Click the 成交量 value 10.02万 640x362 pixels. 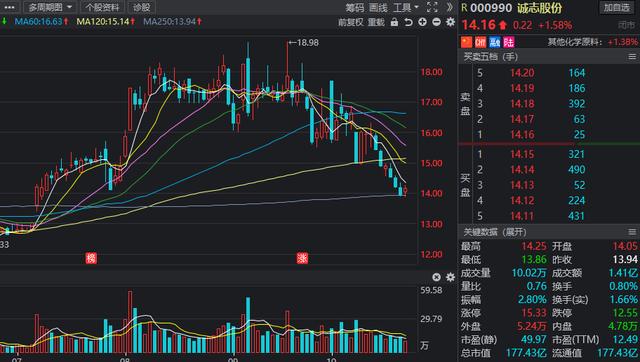coord(529,273)
